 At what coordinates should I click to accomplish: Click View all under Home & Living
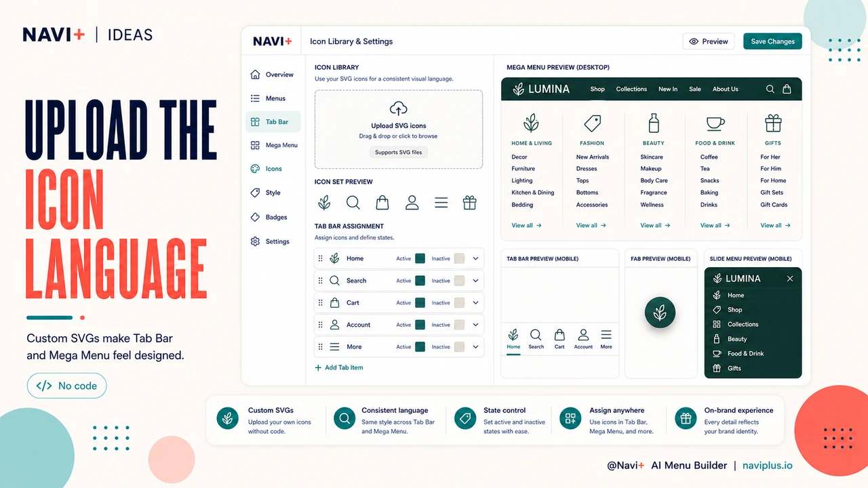click(527, 225)
